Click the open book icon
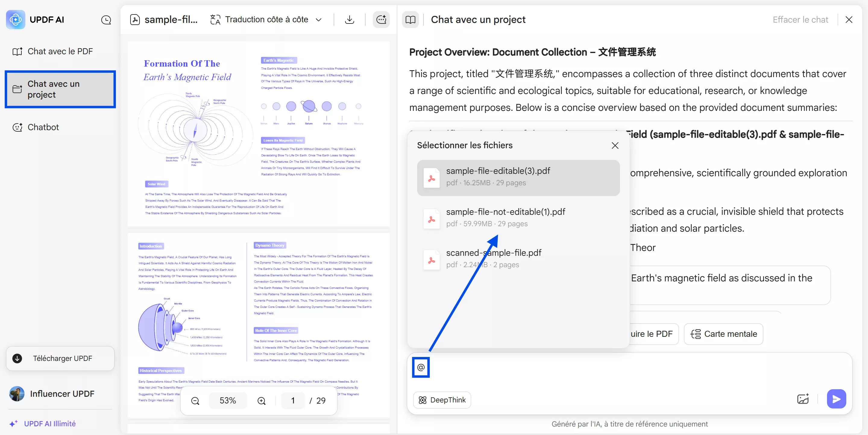Screen dimensions: 868x435 pos(410,20)
